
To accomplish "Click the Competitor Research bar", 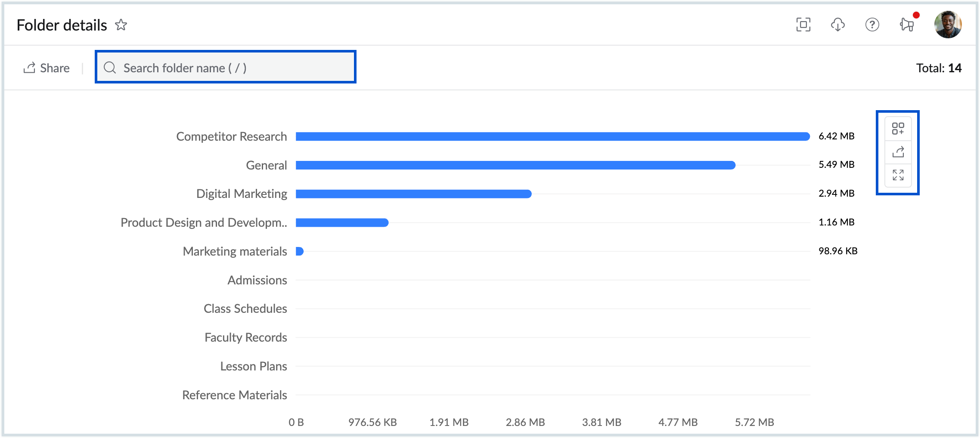I will point(552,136).
